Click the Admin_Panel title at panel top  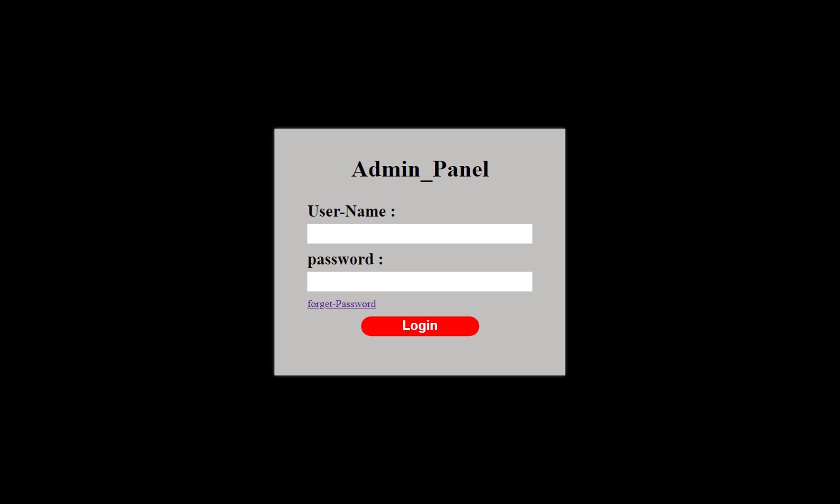coord(420,169)
